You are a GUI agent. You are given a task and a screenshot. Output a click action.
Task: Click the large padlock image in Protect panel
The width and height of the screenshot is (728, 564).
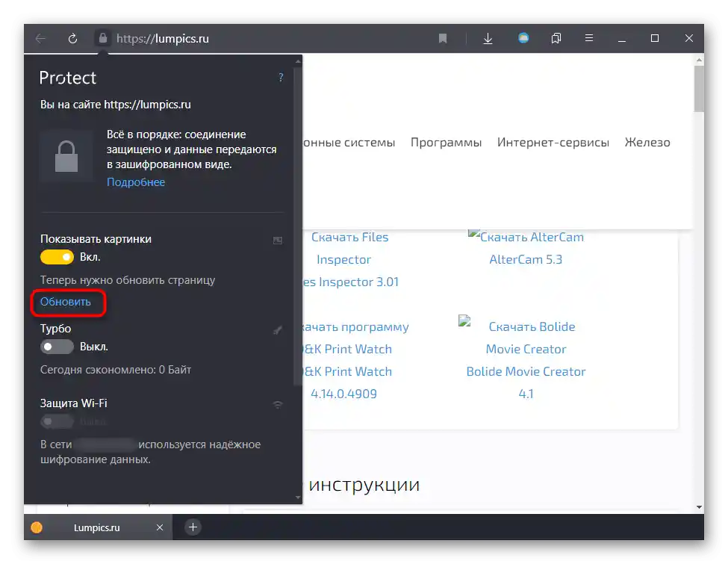click(x=66, y=156)
